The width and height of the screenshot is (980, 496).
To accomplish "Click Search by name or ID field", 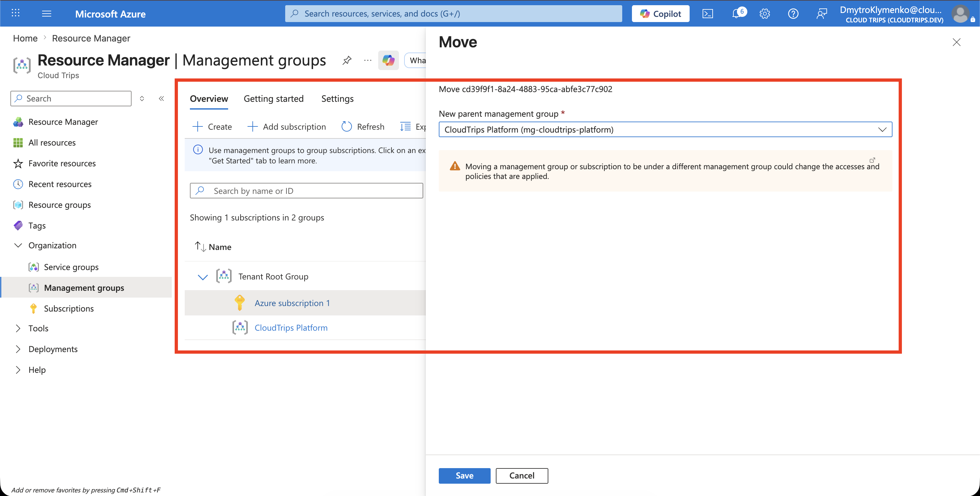I will (x=306, y=191).
